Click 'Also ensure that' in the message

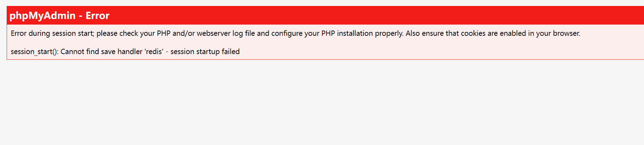point(425,33)
